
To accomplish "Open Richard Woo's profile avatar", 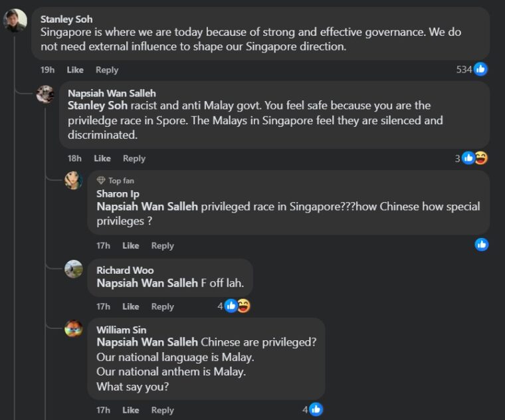I will (x=74, y=269).
